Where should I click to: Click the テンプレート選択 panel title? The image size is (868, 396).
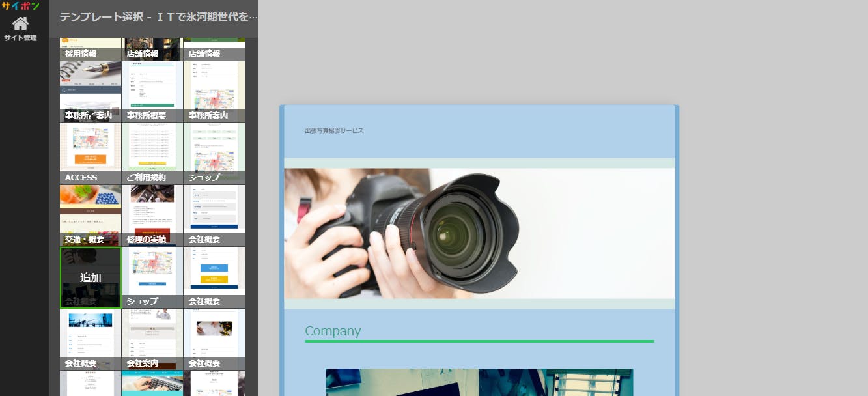coord(154,17)
